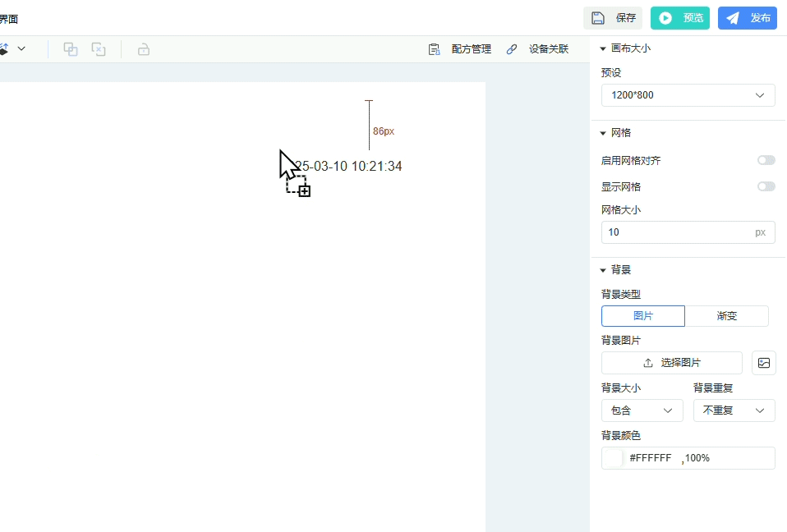787x532 pixels.
Task: Click 预览 to preview the canvas
Action: (x=680, y=18)
